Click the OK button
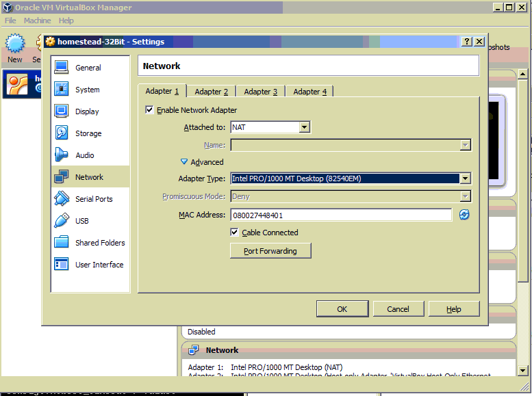Viewport: 532px width, 396px height. [342, 309]
